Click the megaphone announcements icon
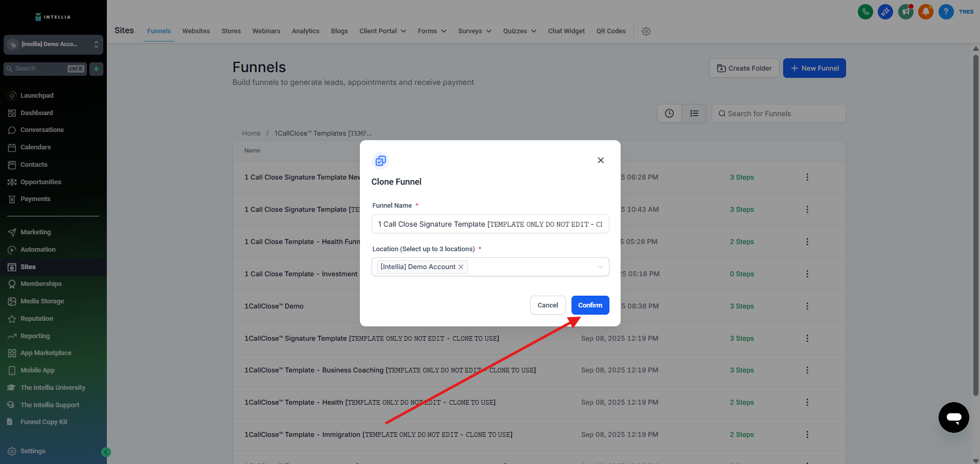 click(905, 12)
